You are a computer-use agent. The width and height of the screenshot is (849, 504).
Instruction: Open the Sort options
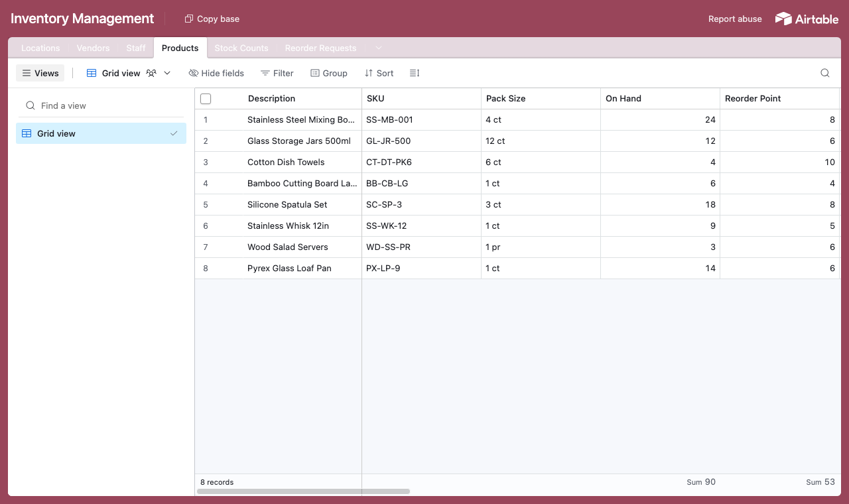pos(379,73)
